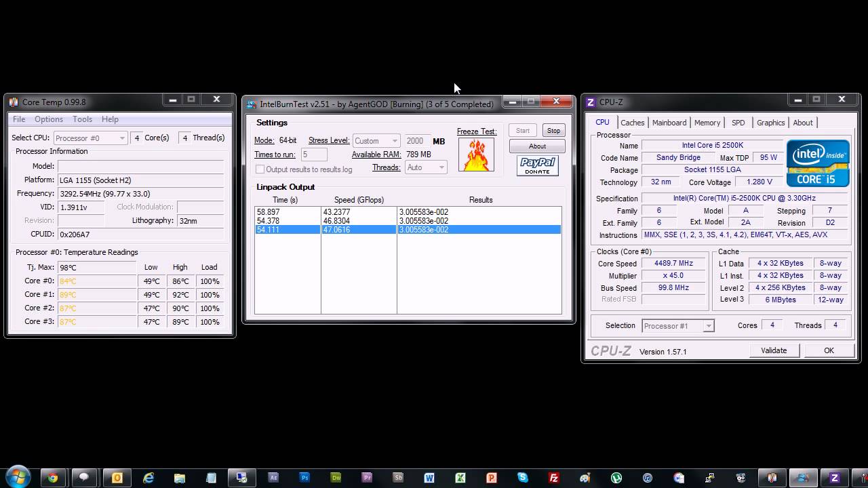868x488 pixels.
Task: Open Microsoft Excel from the taskbar
Action: tap(460, 477)
